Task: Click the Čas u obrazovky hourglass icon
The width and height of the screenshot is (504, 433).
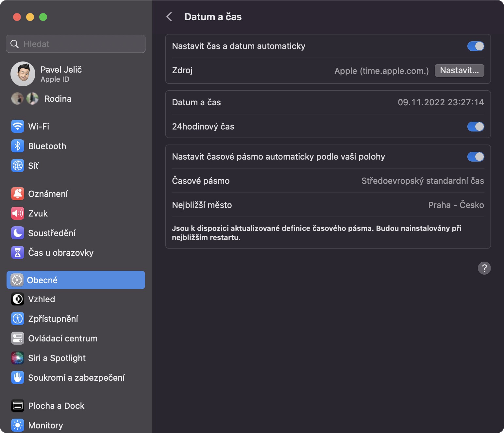Action: 18,253
